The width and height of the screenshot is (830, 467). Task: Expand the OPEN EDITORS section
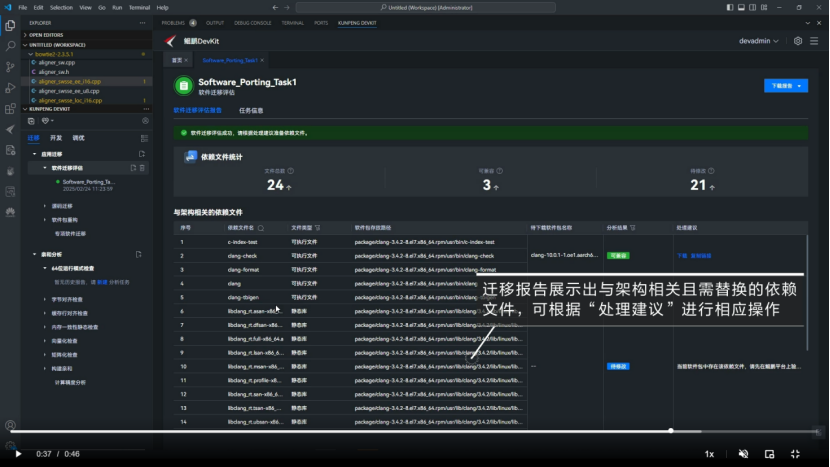pyautogui.click(x=25, y=35)
